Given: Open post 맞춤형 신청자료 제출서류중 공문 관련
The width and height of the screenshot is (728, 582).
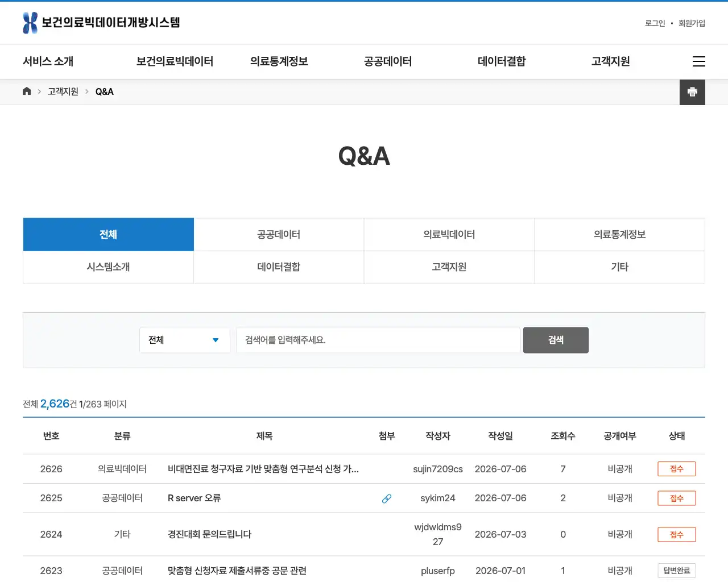Looking at the screenshot, I should pyautogui.click(x=237, y=571).
